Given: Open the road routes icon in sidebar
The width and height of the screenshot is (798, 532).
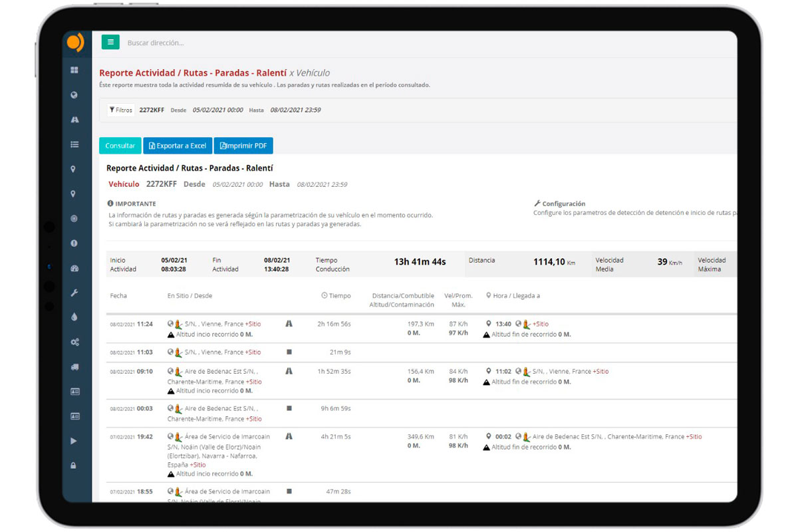Looking at the screenshot, I should pos(74,120).
